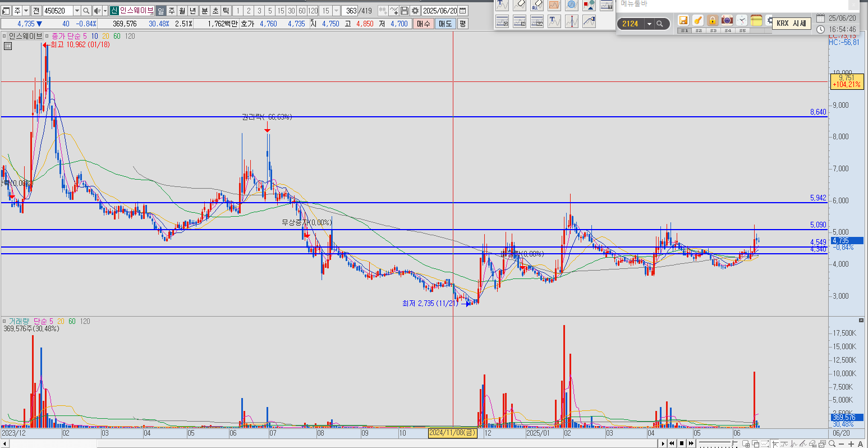Click the 평 button next to 매도
Viewport: 868px width, 448px height.
(462, 24)
